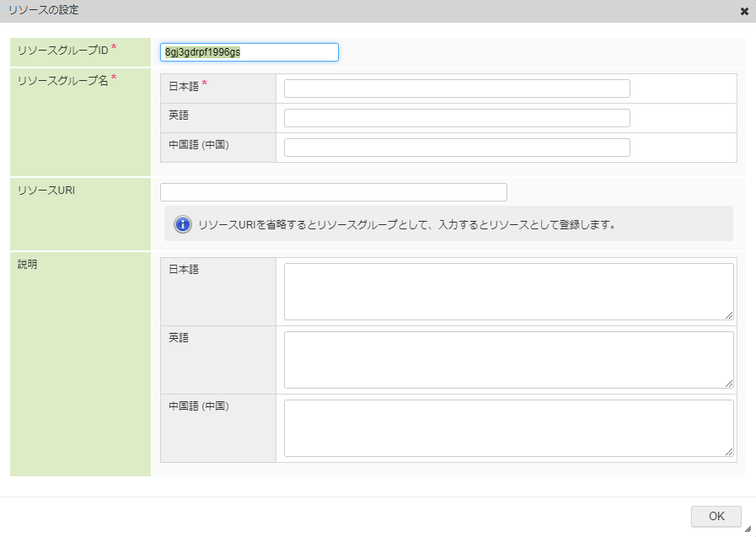Focus the リソースグループID input field
The height and width of the screenshot is (537, 756).
click(249, 52)
